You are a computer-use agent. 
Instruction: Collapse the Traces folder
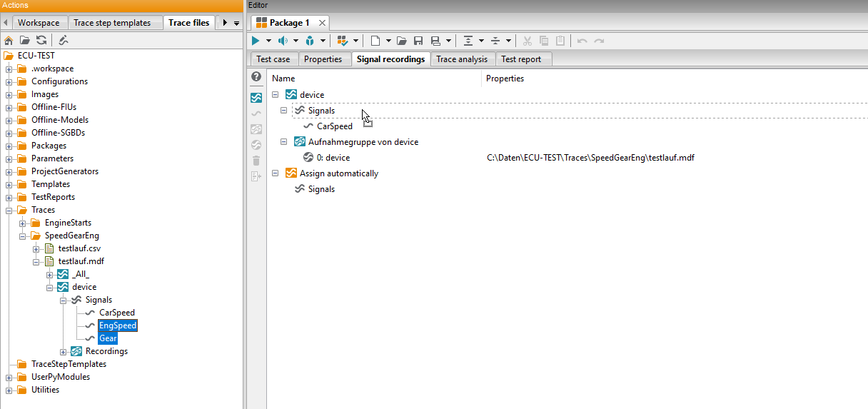coord(9,210)
